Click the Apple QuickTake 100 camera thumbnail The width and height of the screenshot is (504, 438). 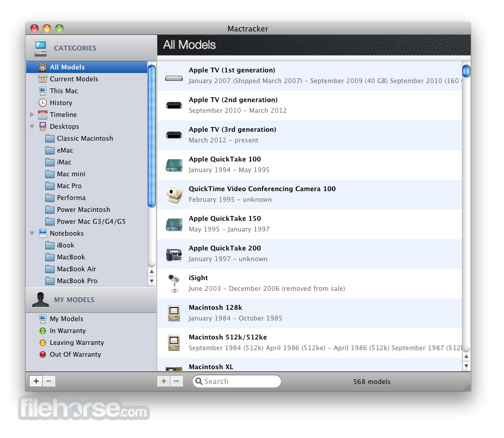tap(174, 165)
